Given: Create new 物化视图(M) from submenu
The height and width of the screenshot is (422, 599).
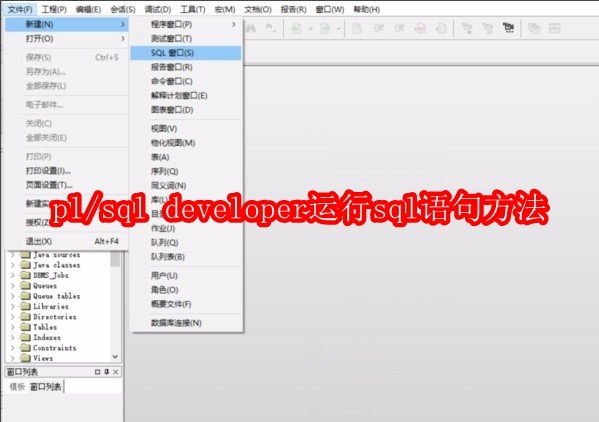Looking at the screenshot, I should (x=186, y=143).
